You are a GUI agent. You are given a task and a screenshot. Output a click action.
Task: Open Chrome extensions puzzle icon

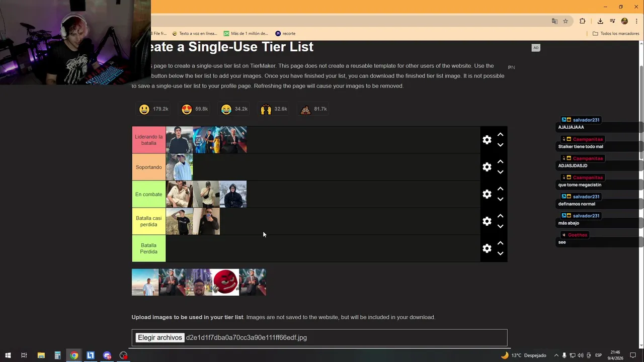[583, 21]
